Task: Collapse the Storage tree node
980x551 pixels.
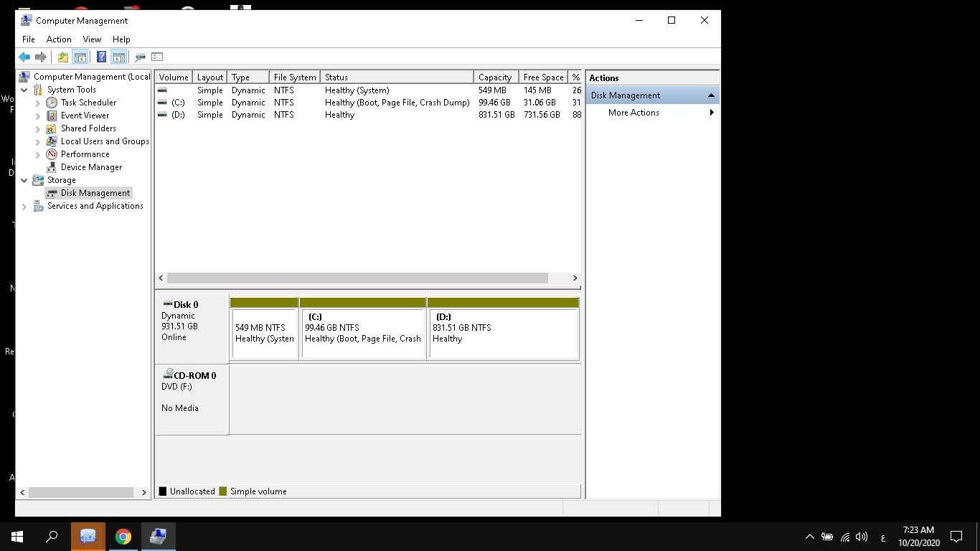Action: tap(24, 180)
